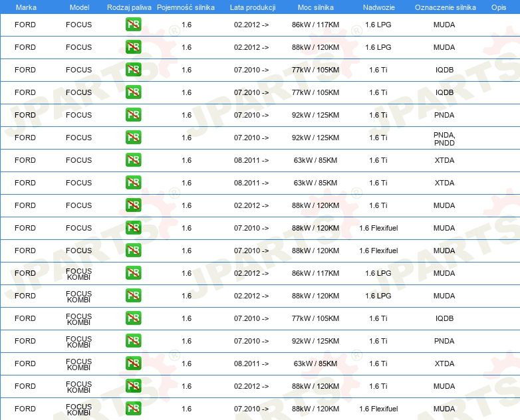This screenshot has width=520, height=420.
Task: Select engine capacity '1.6' in the PNDA, PNDD row
Action: [187, 138]
